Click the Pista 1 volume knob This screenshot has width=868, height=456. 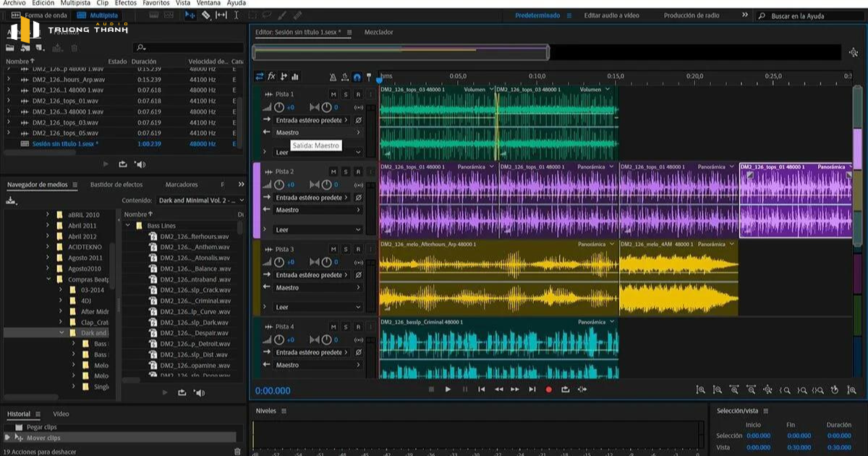(x=279, y=107)
